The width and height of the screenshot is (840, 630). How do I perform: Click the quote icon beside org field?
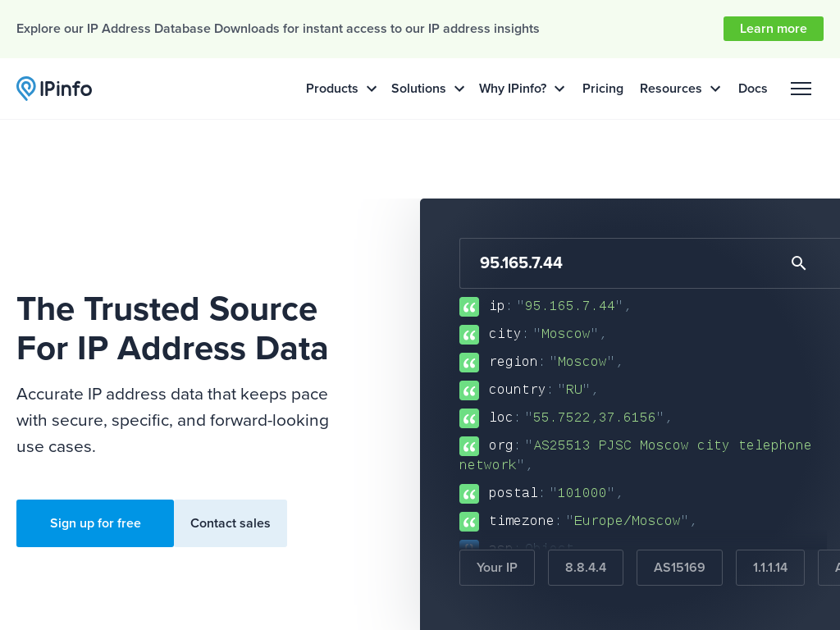coord(468,446)
